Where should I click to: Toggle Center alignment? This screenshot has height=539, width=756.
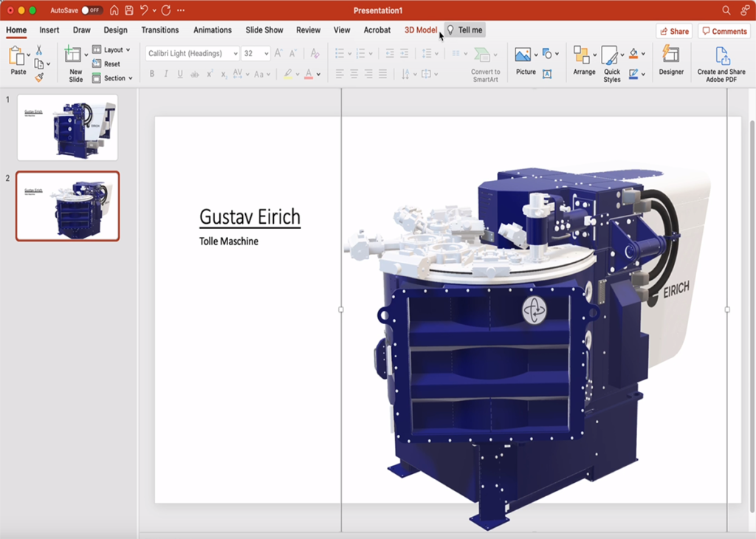tap(354, 74)
